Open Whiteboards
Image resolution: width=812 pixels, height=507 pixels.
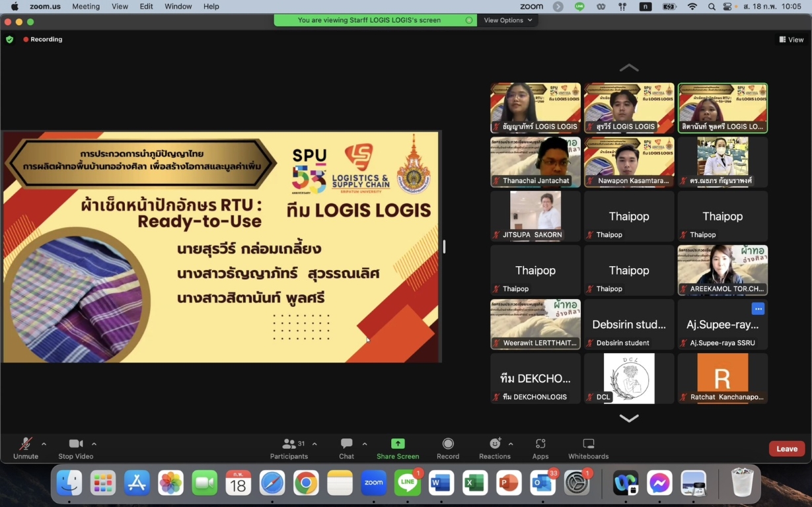(589, 448)
